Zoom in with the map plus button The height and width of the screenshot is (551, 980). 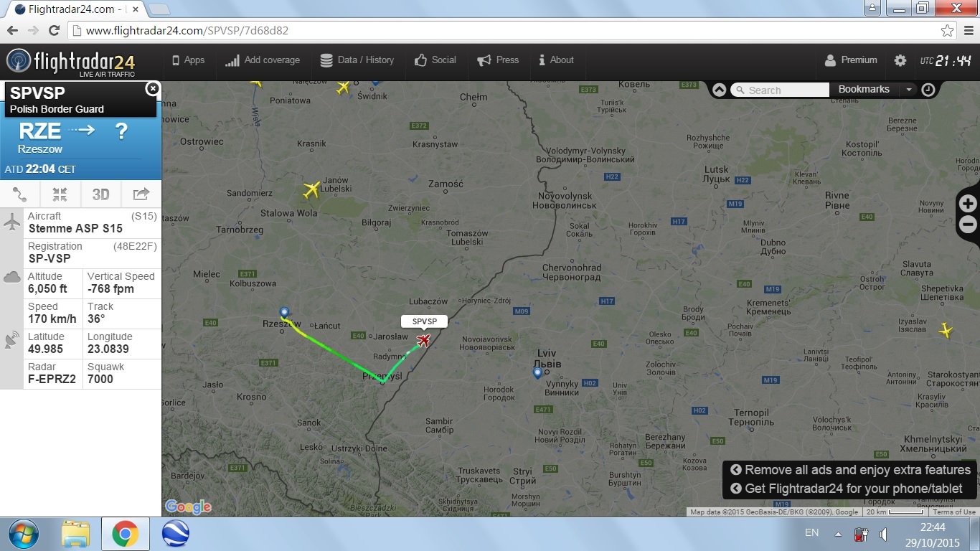click(968, 204)
